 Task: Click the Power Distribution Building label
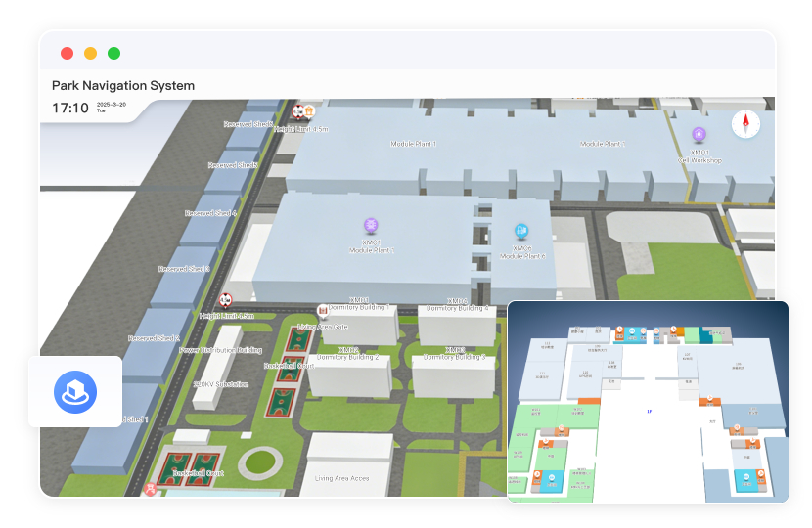point(220,350)
